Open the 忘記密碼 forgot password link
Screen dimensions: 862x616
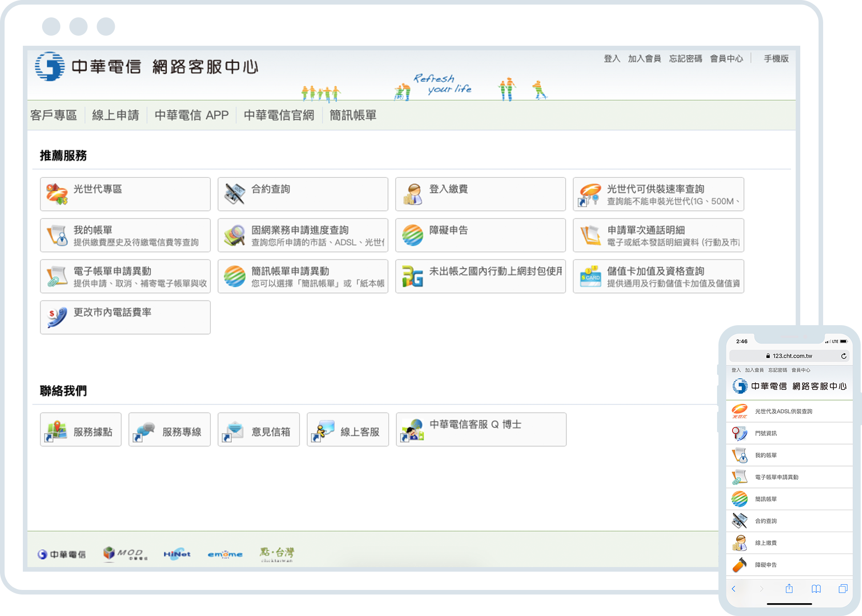coord(685,59)
